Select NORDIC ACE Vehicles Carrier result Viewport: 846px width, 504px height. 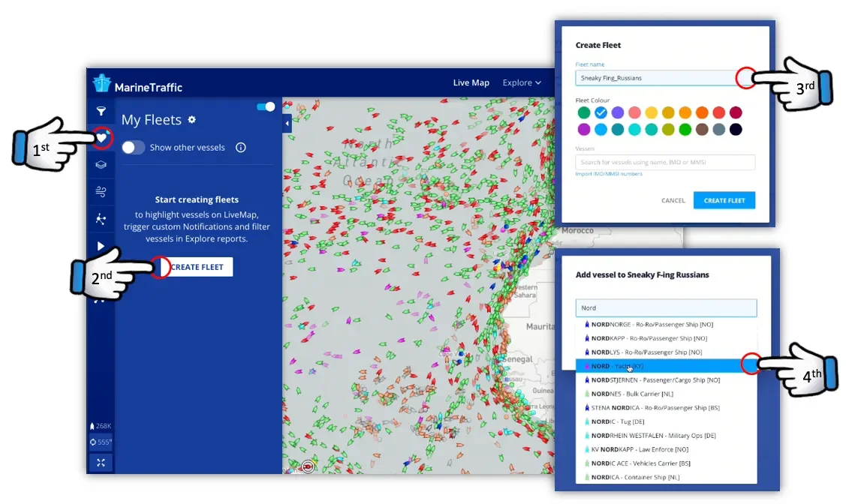pyautogui.click(x=666, y=463)
